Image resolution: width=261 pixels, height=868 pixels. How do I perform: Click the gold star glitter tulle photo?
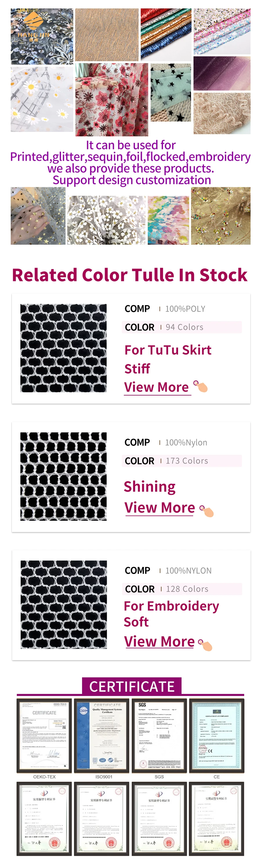point(38,216)
